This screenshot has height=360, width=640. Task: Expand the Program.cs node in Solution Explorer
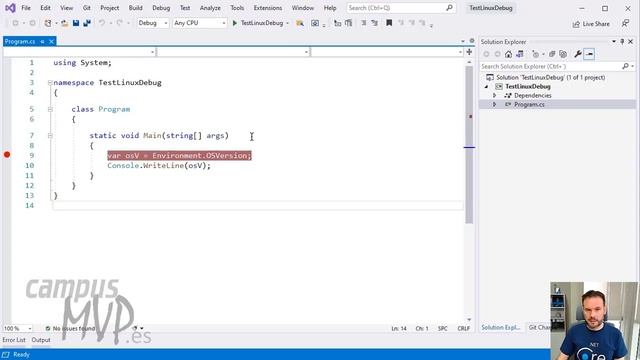tap(494, 104)
